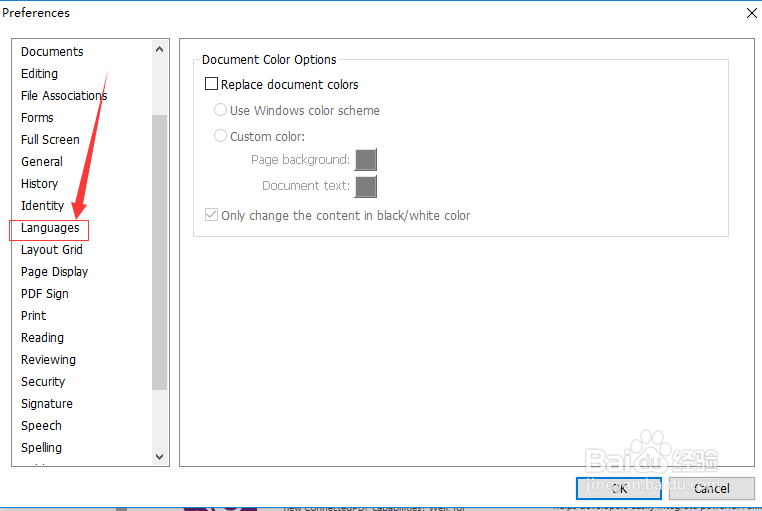Choose the Spelling category
Screen dimensions: 762x511
pyautogui.click(x=41, y=448)
